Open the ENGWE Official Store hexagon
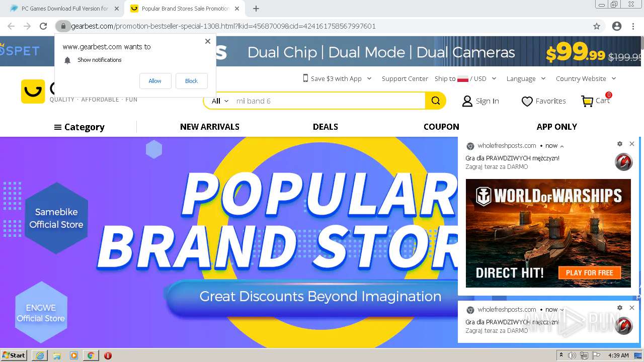 point(41,312)
